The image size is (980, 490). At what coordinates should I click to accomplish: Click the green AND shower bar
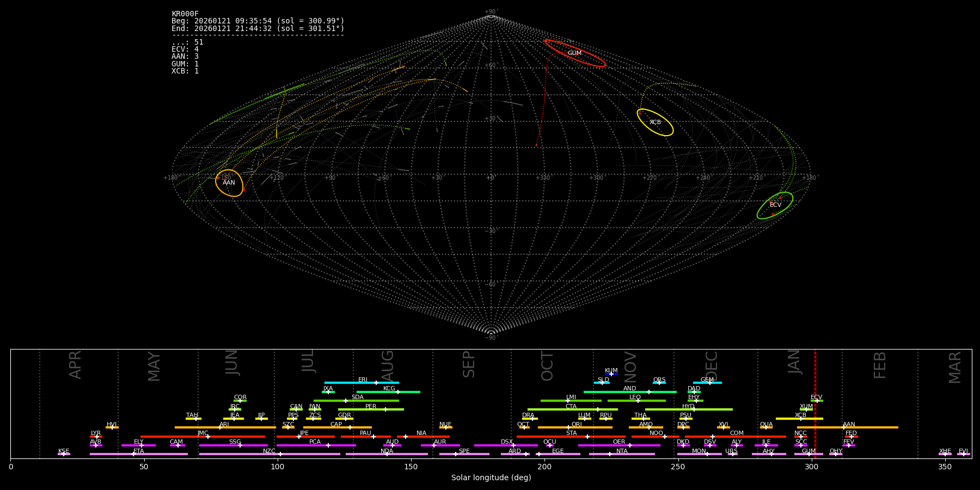(630, 392)
